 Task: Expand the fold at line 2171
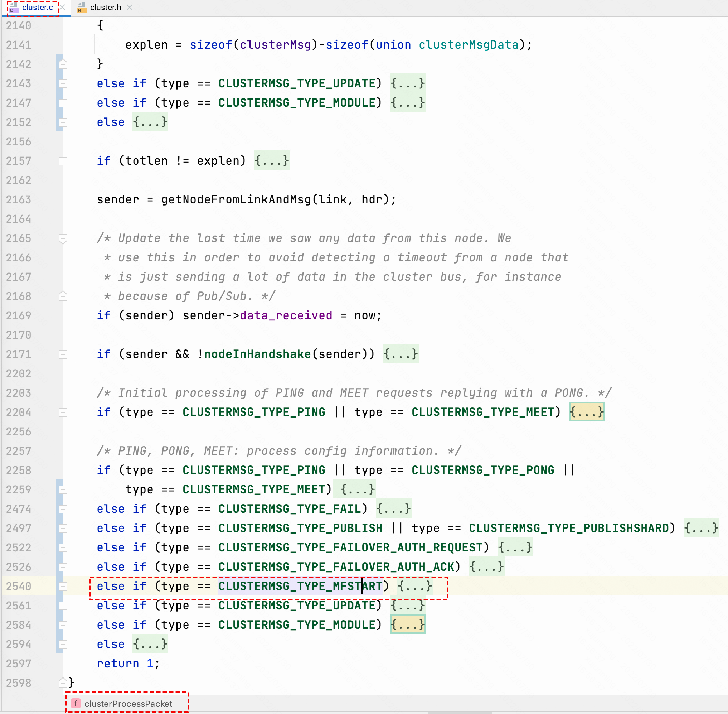tap(63, 354)
